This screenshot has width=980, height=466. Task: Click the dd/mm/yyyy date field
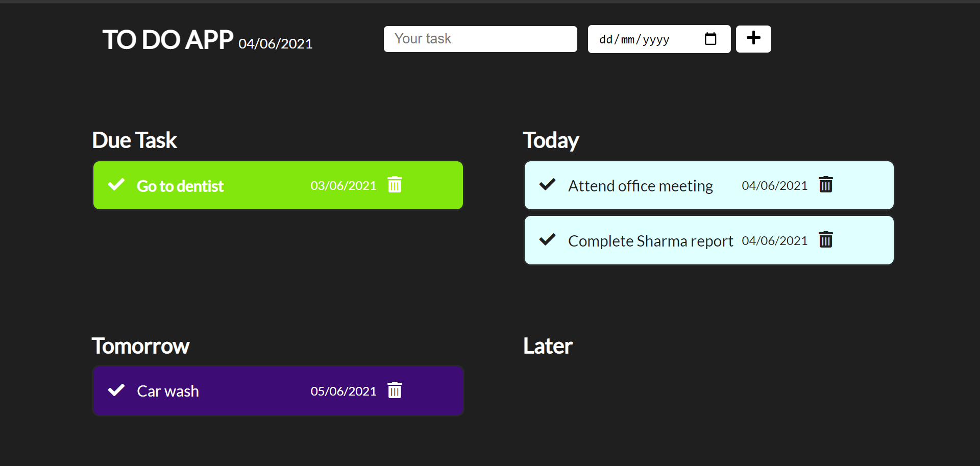[659, 39]
